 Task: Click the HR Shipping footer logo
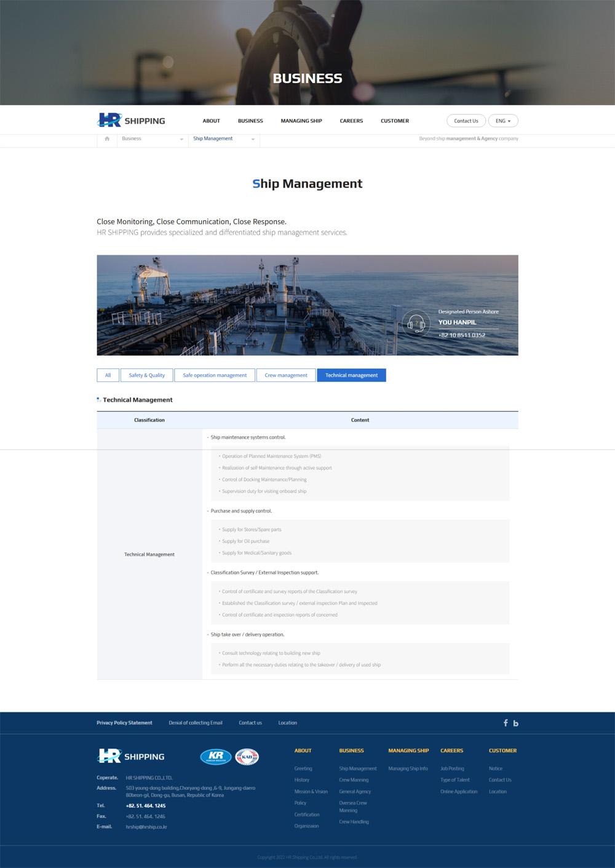pos(131,757)
